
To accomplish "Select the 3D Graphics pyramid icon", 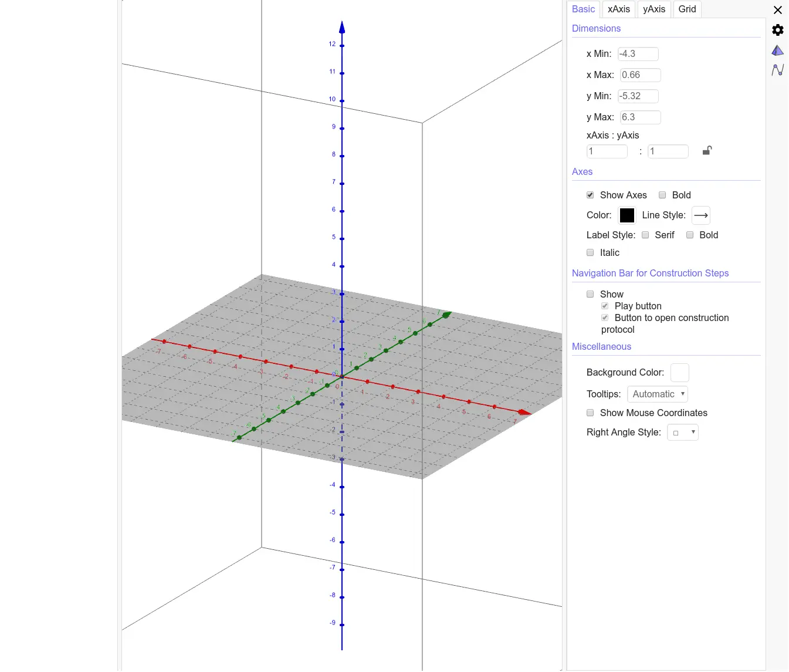I will pyautogui.click(x=777, y=50).
